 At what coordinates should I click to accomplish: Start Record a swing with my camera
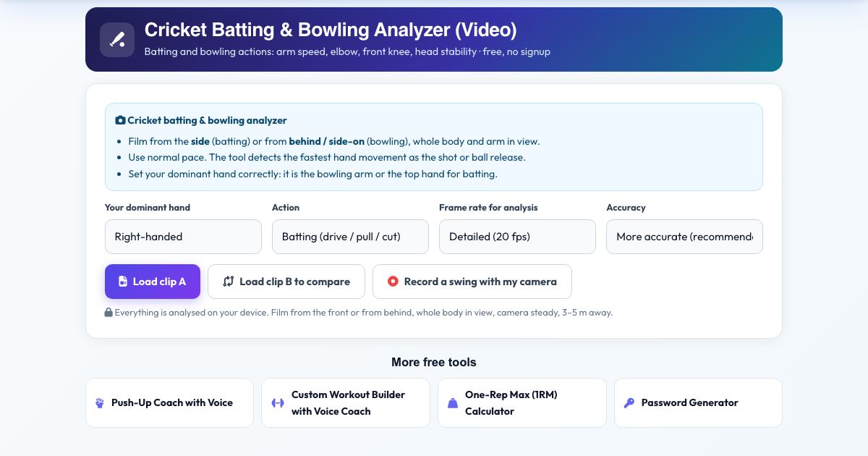click(x=472, y=282)
